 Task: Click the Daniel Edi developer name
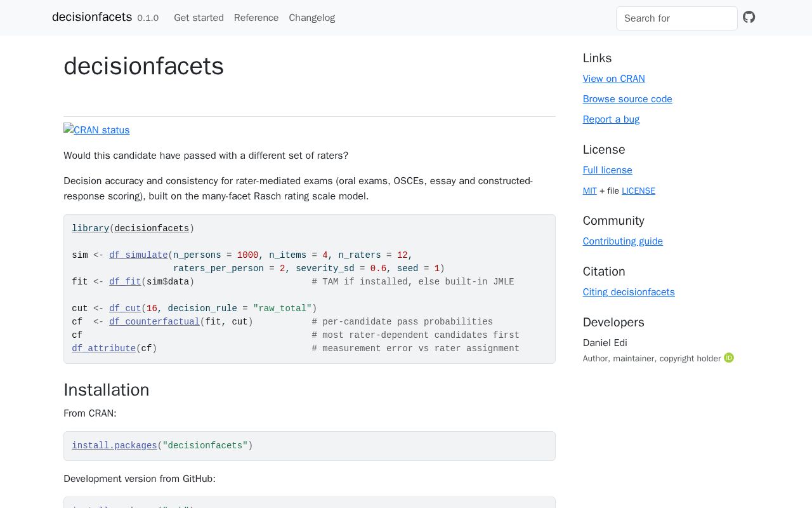coord(605,343)
